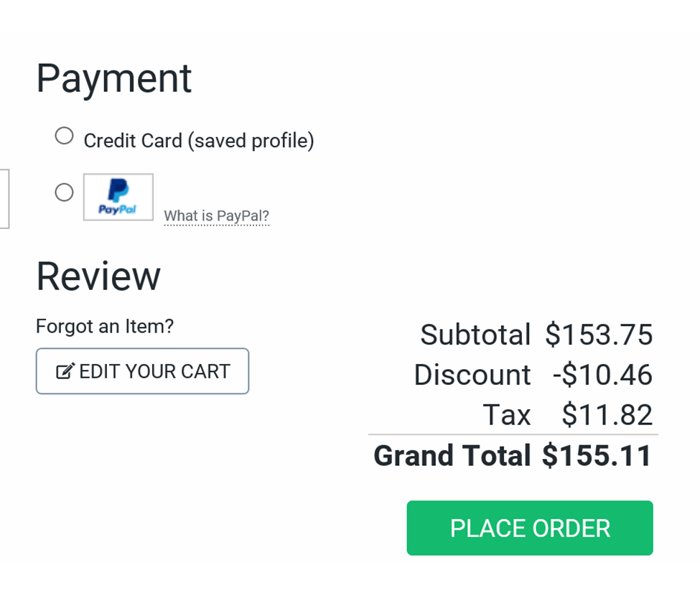Click the Payment section heading
700x596 pixels.
point(114,78)
